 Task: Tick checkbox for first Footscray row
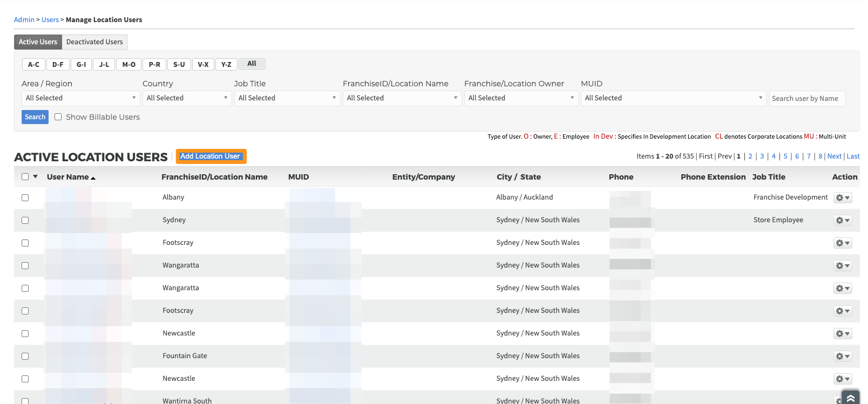25,243
